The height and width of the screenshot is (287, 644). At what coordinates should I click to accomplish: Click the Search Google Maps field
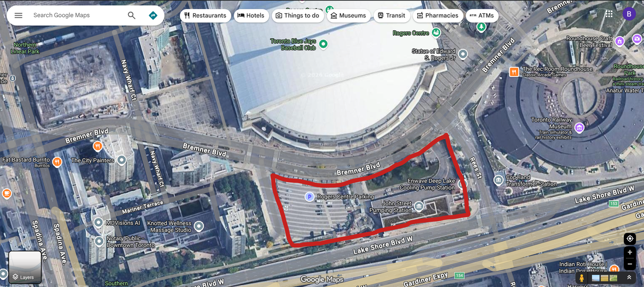75,15
